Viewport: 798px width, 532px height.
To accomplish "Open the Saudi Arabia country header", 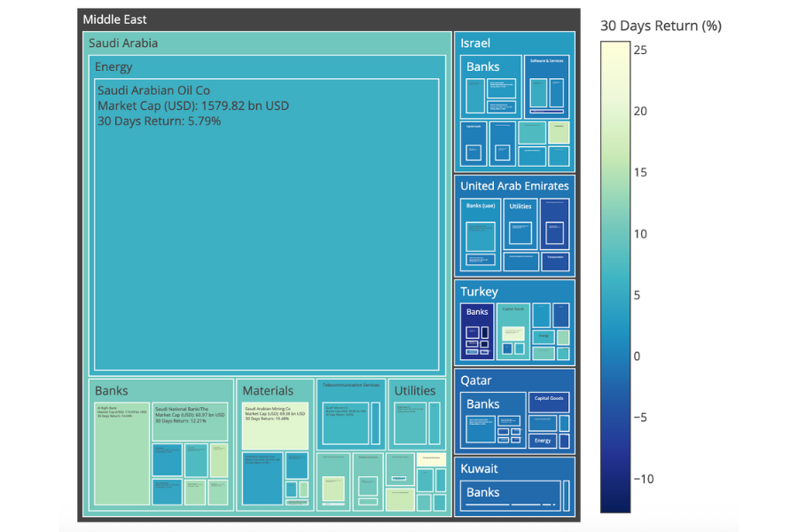I will tap(123, 43).
